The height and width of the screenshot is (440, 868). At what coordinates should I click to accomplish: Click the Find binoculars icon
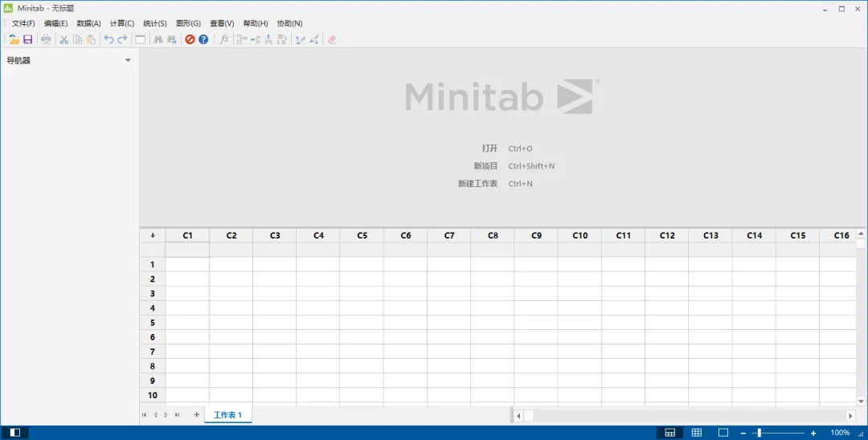click(158, 39)
